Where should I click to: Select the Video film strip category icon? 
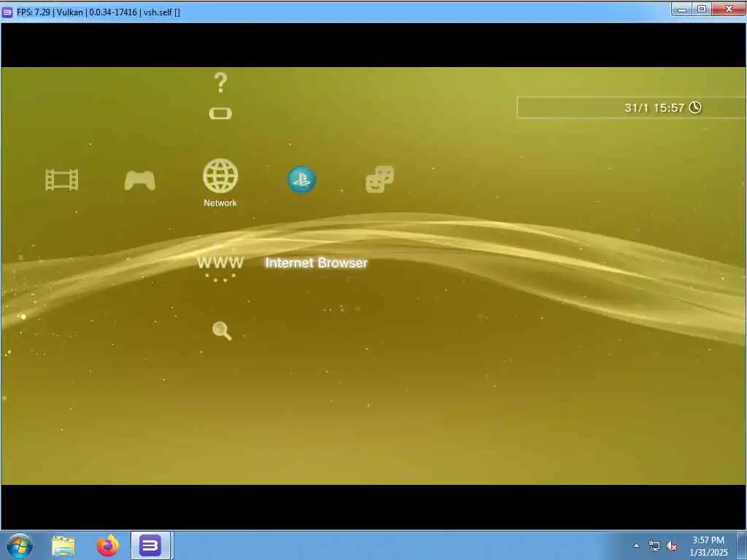click(62, 180)
